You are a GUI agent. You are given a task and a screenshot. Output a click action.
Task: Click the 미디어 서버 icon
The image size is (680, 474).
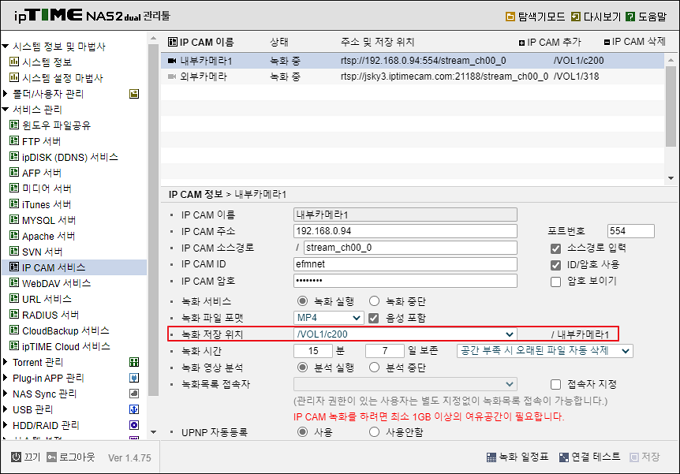coord(14,188)
